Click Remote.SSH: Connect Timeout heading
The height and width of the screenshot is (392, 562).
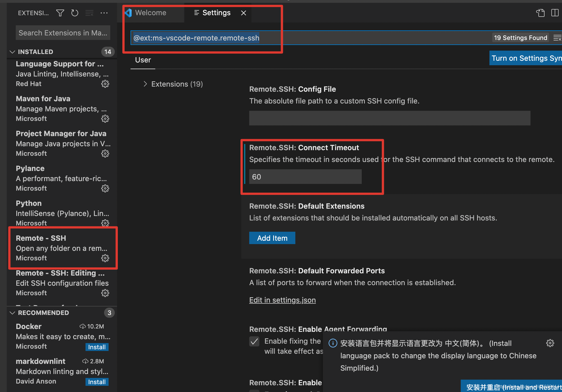[x=304, y=148]
